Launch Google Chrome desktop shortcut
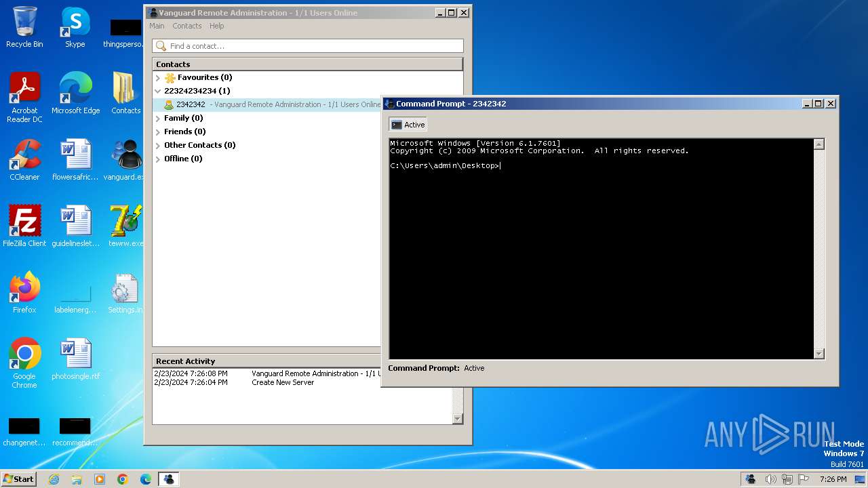 coord(24,363)
